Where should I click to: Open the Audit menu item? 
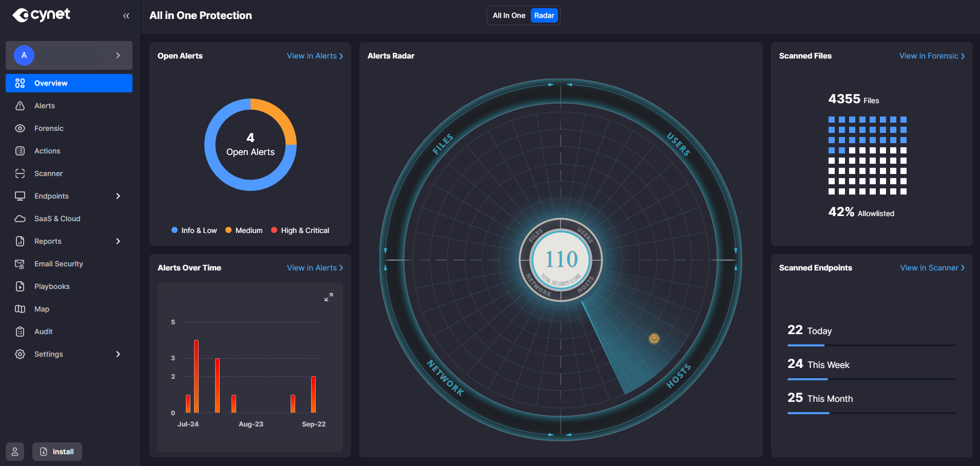tap(69, 332)
